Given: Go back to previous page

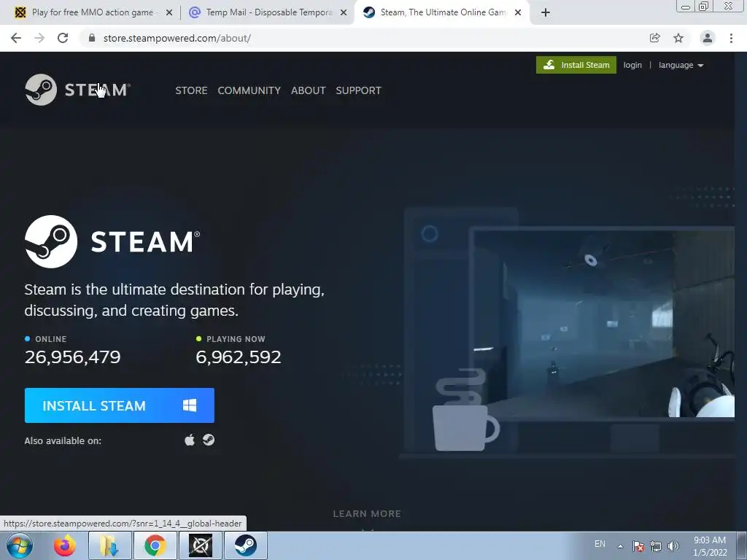Looking at the screenshot, I should tap(16, 38).
